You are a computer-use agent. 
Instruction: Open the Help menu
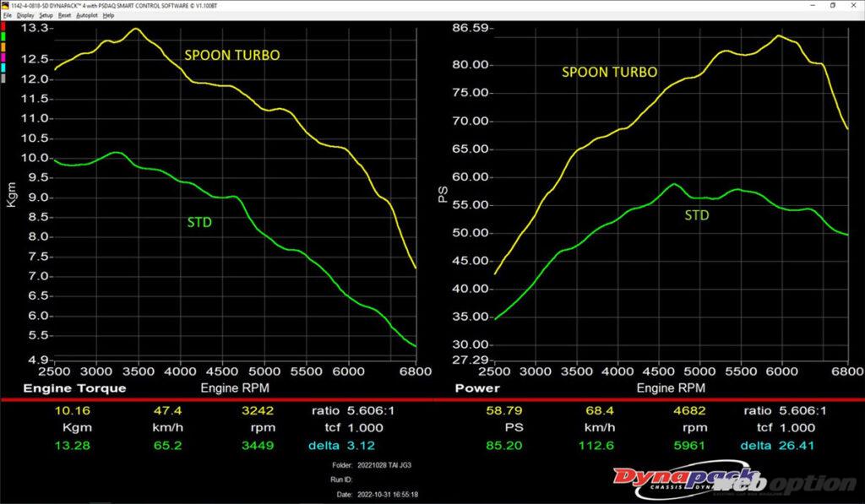point(109,15)
